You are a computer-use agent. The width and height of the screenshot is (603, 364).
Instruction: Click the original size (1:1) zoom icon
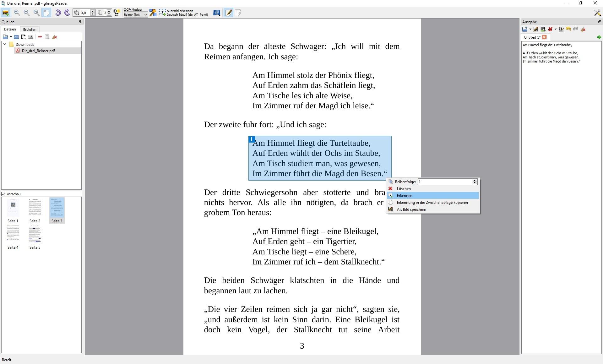tap(36, 13)
